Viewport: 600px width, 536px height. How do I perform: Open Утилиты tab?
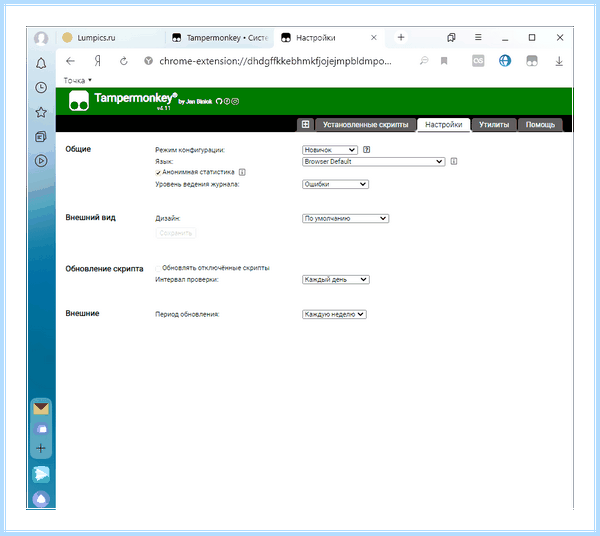[x=494, y=125]
